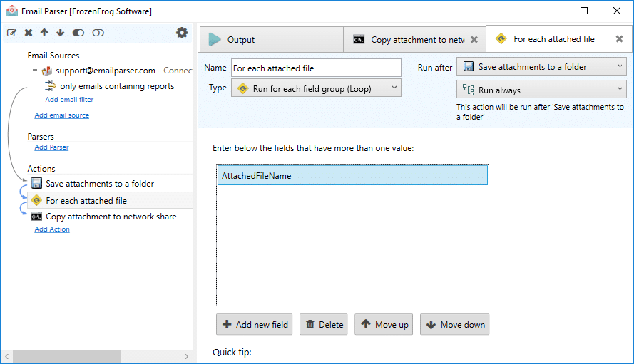
Task: Toggle the enable switch icon in toolbar
Action: click(78, 33)
